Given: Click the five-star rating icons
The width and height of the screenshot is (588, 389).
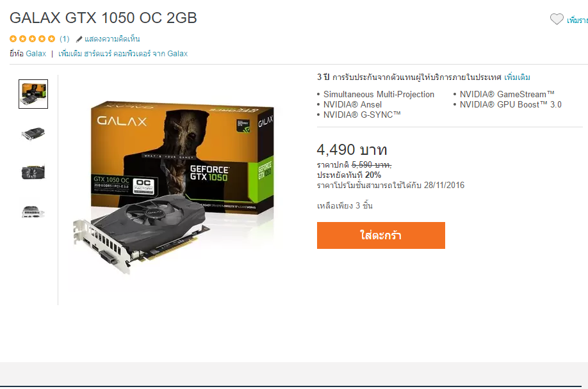Looking at the screenshot, I should pyautogui.click(x=32, y=38).
